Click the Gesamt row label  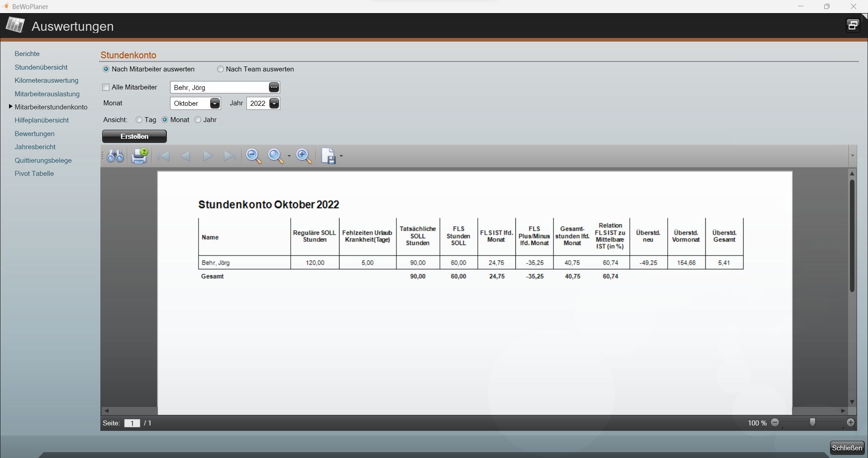[212, 276]
